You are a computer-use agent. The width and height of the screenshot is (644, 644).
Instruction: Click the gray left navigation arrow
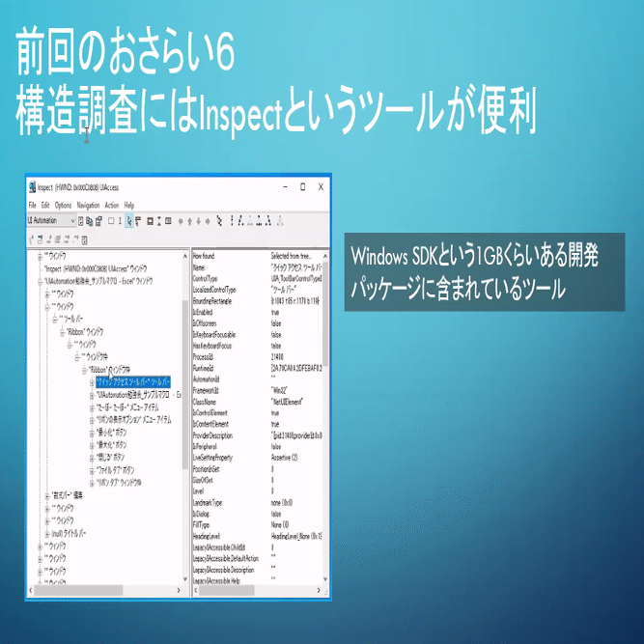(181, 222)
